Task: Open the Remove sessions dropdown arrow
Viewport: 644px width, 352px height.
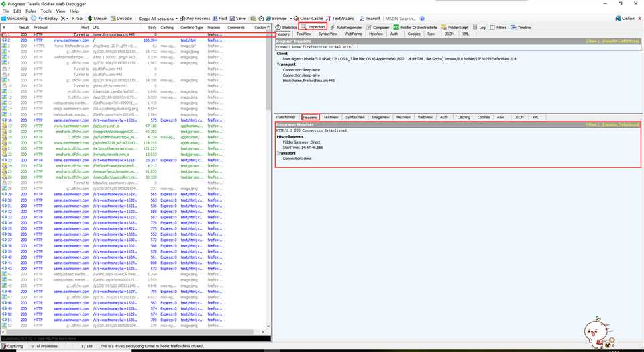Action: [67, 19]
